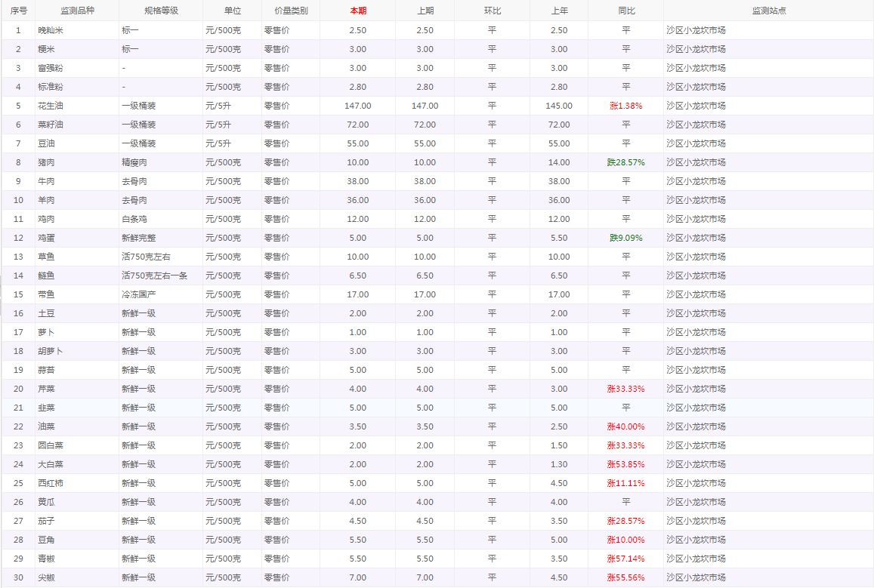Viewport: 874px width, 588px height.
Task: Click the 价盘类别 column header
Action: click(x=291, y=11)
